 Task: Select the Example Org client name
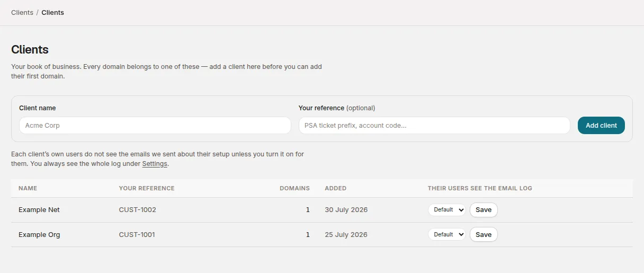(39, 234)
